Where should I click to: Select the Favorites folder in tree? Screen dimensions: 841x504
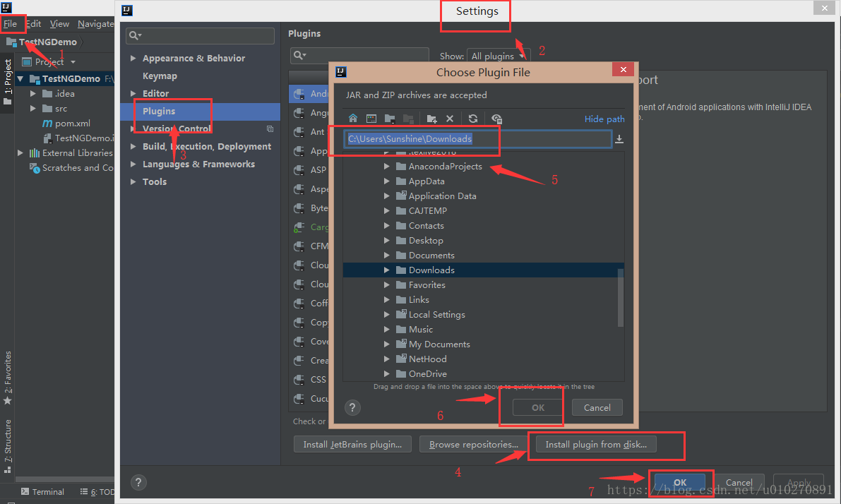(x=427, y=284)
